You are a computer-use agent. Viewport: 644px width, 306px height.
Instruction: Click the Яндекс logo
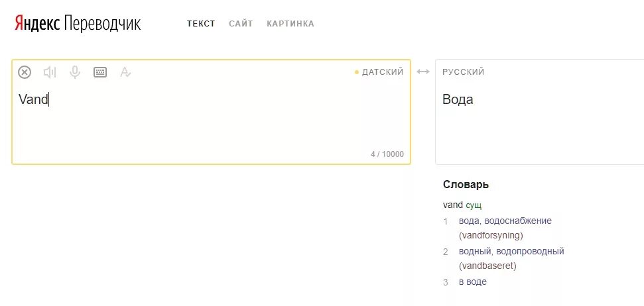pos(37,24)
